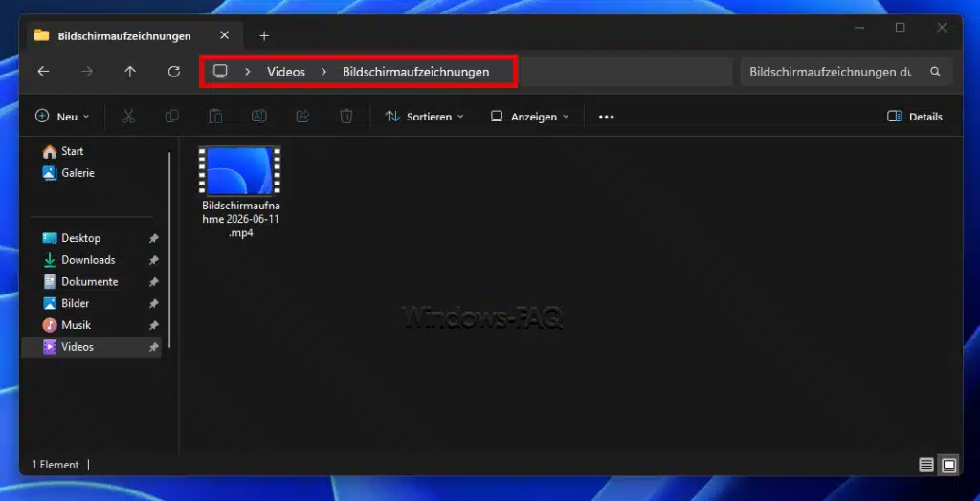The width and height of the screenshot is (980, 501).
Task: Open the Anzeigen dropdown
Action: [x=530, y=117]
